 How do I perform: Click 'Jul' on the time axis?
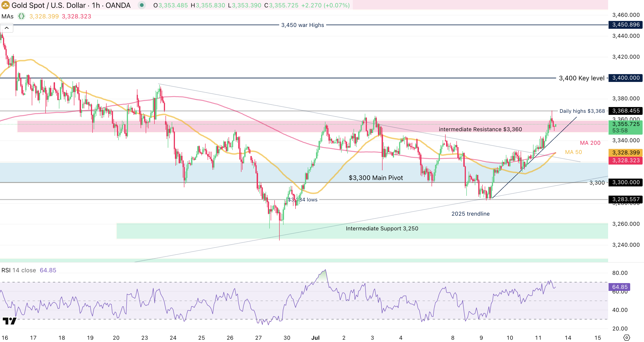(x=315, y=338)
